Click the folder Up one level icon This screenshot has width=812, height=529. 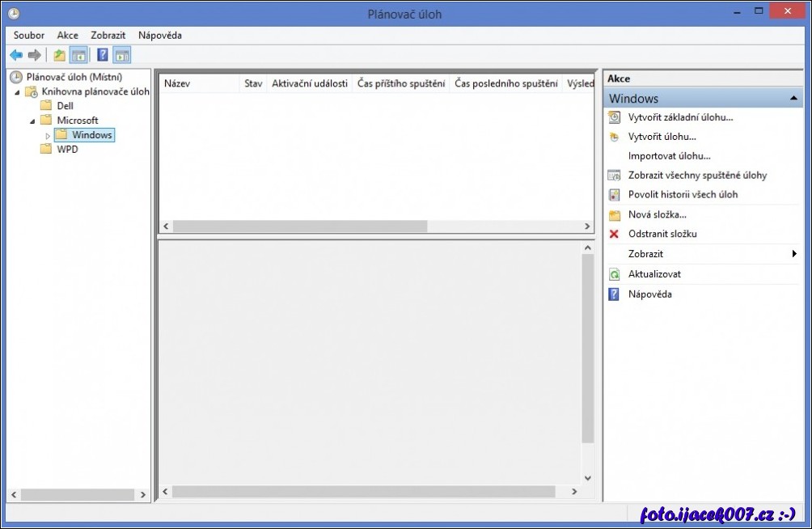pos(59,55)
